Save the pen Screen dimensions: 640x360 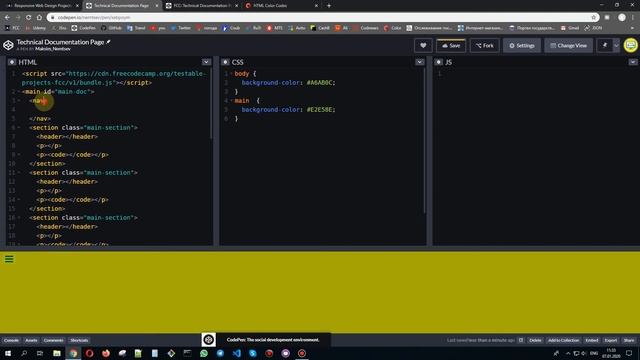(x=451, y=45)
